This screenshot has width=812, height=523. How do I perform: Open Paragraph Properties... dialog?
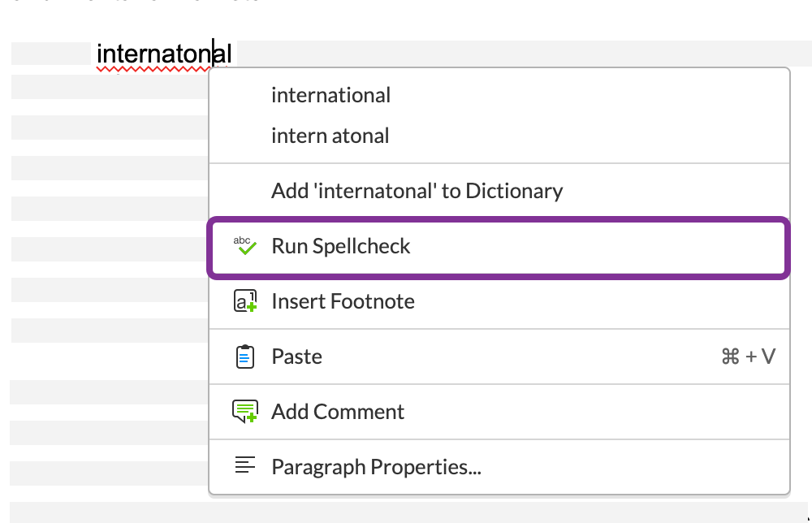tap(499, 467)
